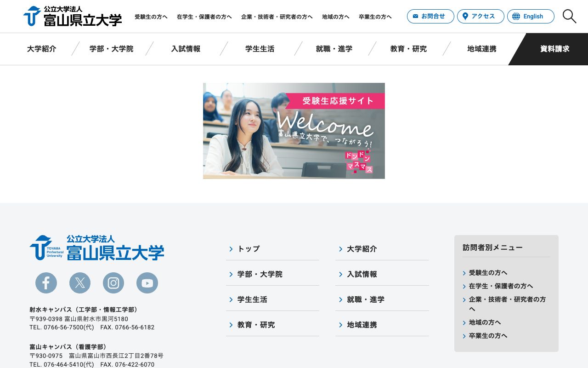The image size is (588, 368).
Task: Click the globe icon next to English
Action: click(x=515, y=16)
